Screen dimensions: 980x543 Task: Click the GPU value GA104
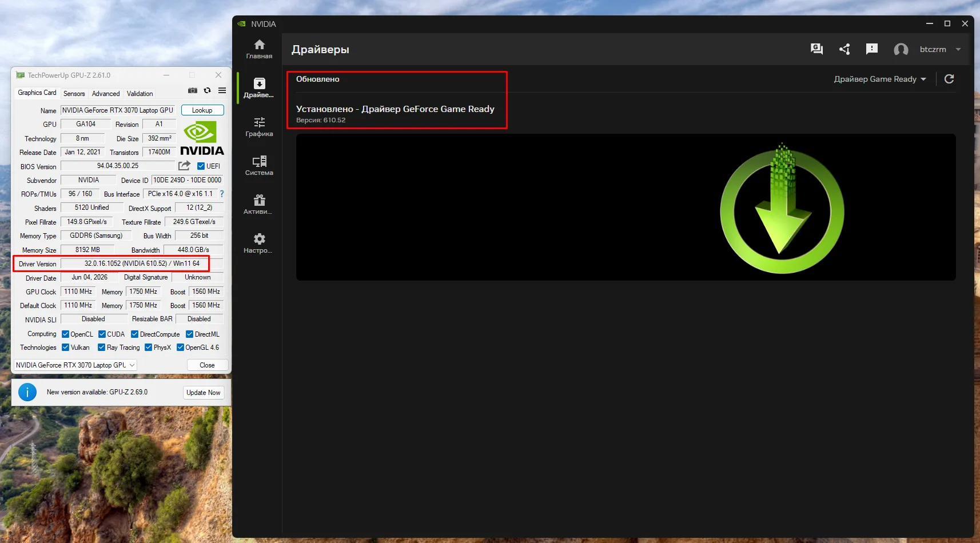click(x=86, y=124)
